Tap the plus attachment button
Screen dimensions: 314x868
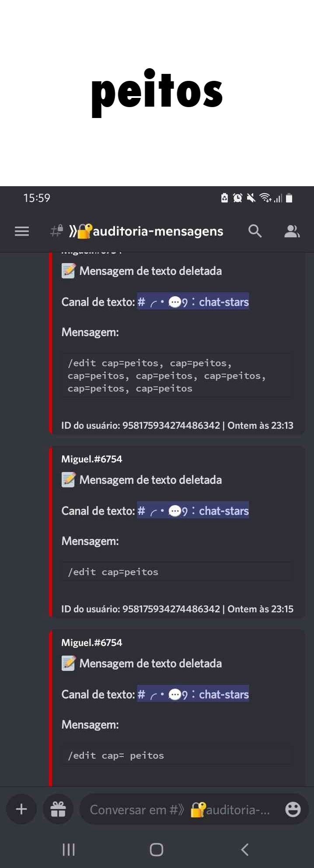point(21,809)
